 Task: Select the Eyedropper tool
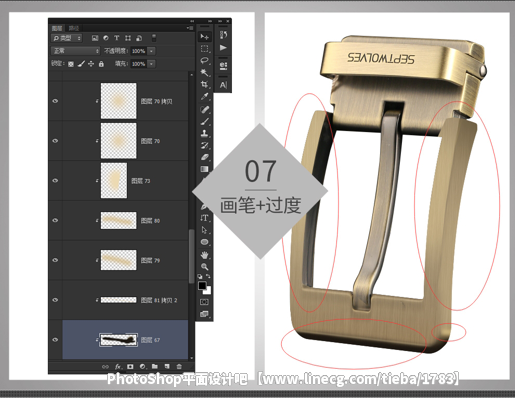(204, 97)
